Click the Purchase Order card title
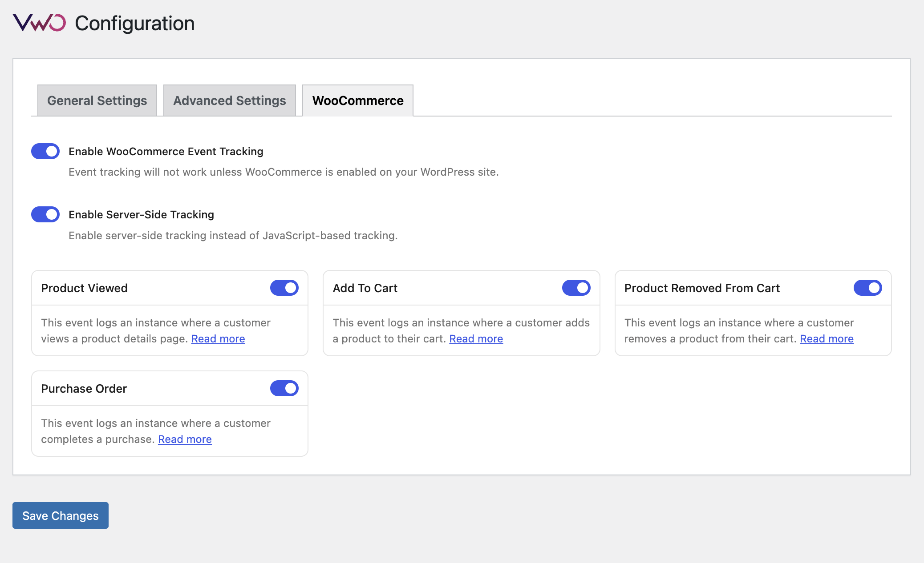 click(84, 389)
